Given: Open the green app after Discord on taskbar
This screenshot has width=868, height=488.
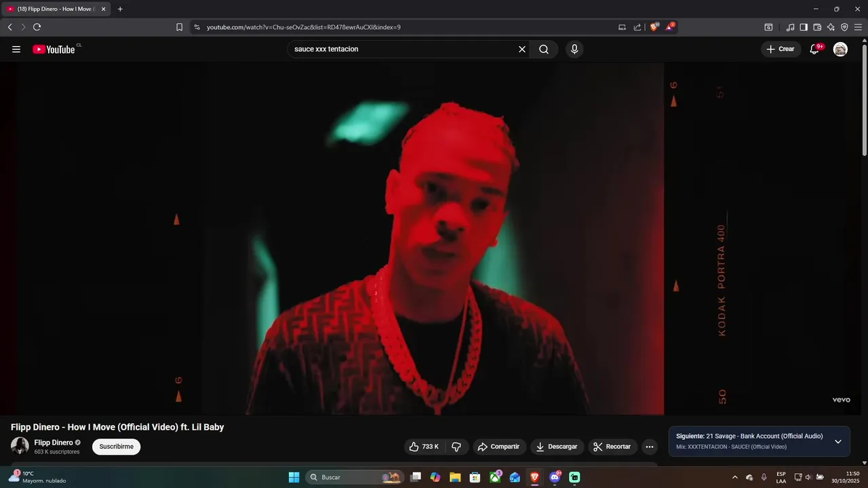Looking at the screenshot, I should pyautogui.click(x=574, y=477).
